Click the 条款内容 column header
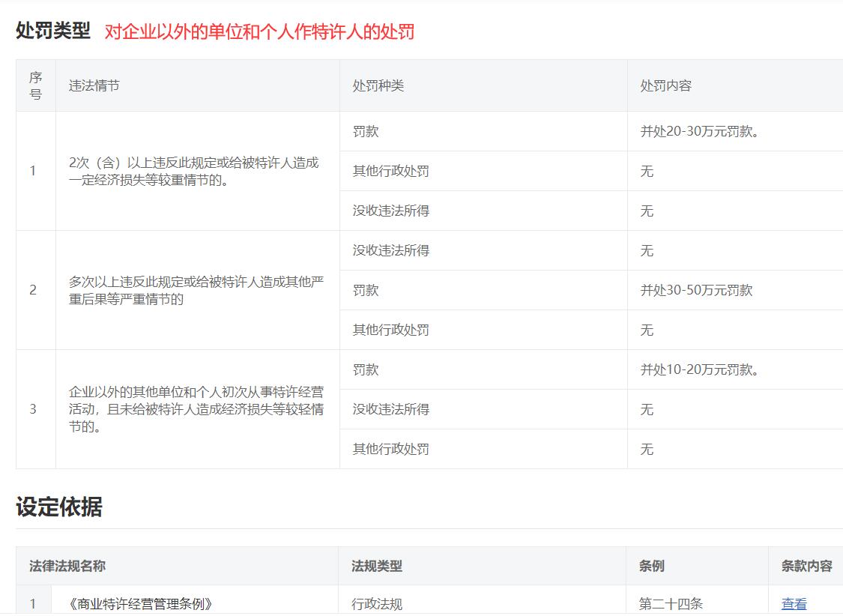 click(x=806, y=566)
